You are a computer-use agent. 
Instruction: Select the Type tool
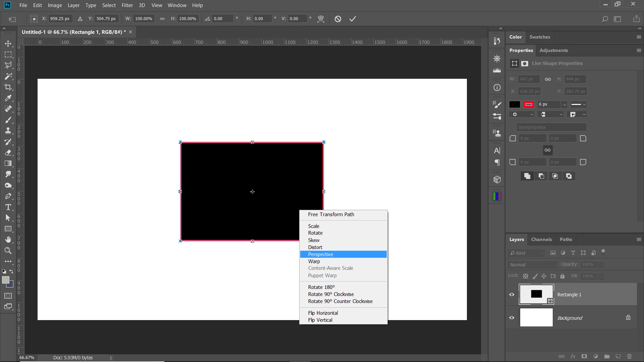point(8,207)
